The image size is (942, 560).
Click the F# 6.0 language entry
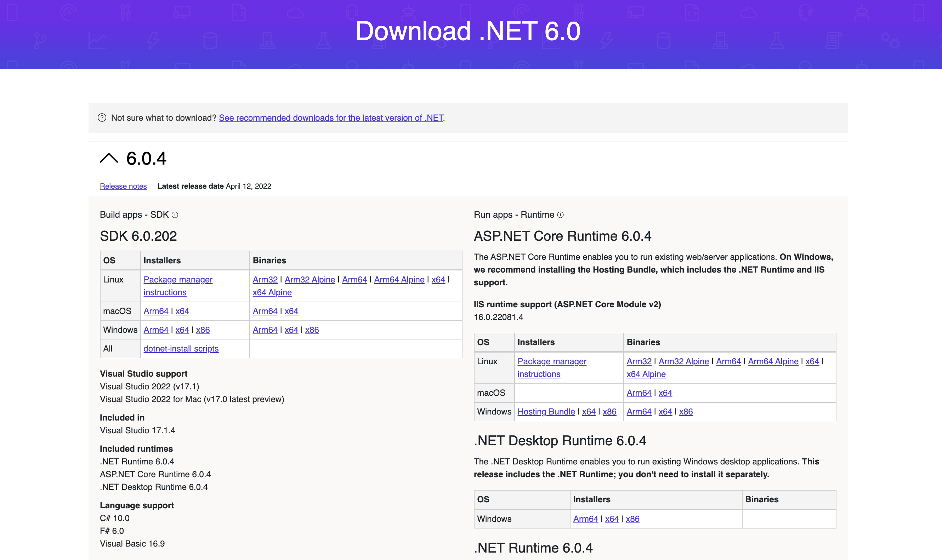pyautogui.click(x=112, y=531)
